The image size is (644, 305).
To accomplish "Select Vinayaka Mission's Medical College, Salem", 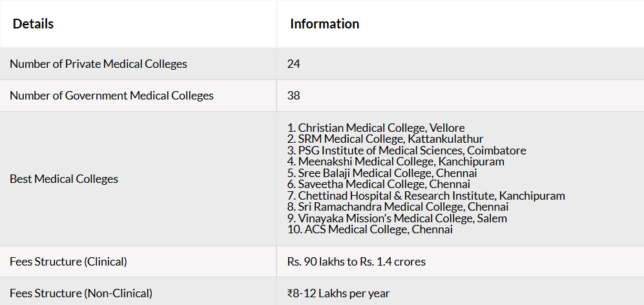I will (397, 218).
